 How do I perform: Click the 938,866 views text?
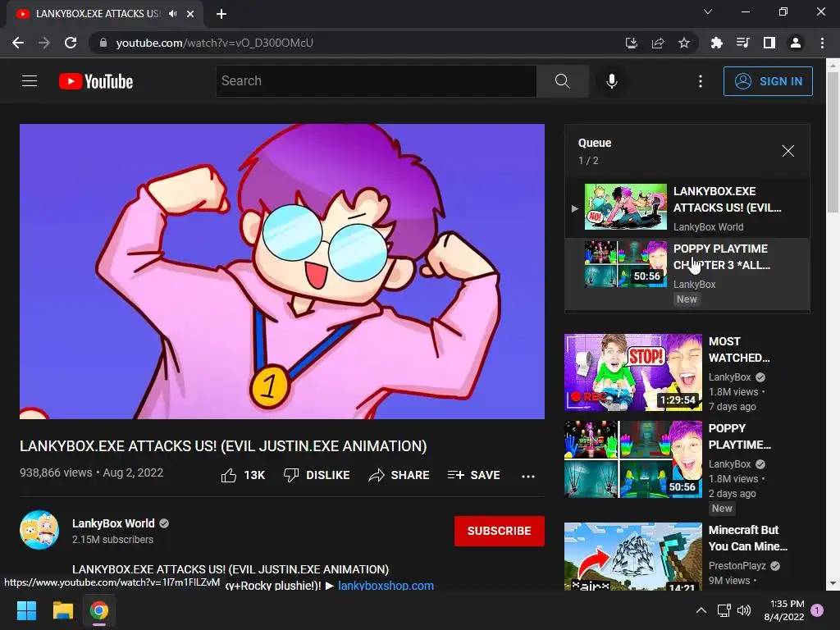pyautogui.click(x=56, y=472)
